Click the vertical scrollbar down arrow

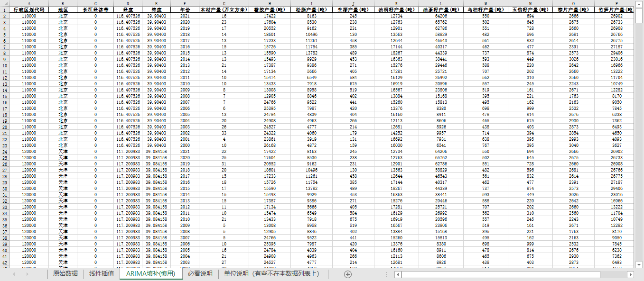639,264
